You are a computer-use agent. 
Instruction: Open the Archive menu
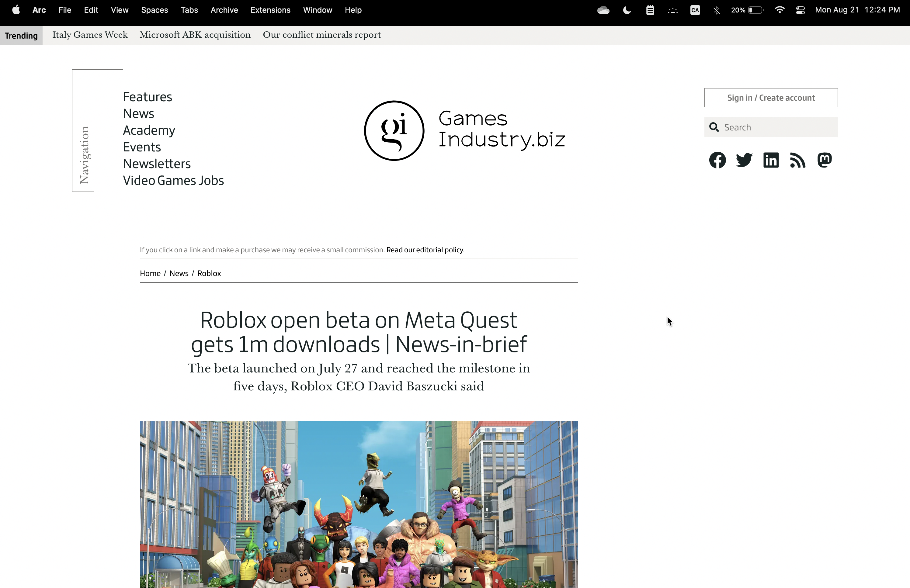click(x=224, y=10)
